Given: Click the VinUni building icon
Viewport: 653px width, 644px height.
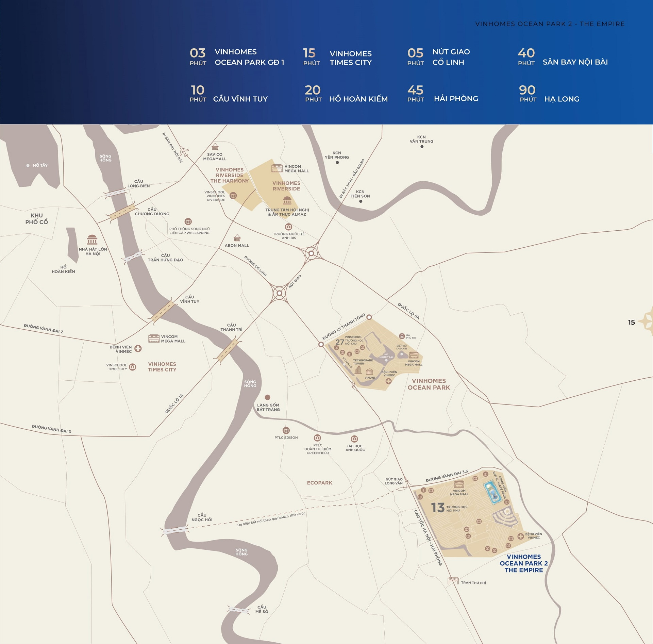Looking at the screenshot, I should point(370,372).
